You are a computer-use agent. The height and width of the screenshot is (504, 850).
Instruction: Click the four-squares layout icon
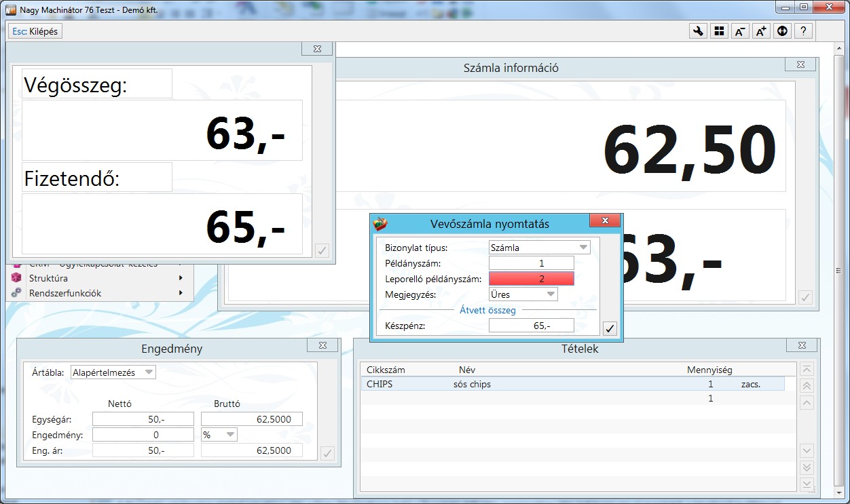(719, 31)
